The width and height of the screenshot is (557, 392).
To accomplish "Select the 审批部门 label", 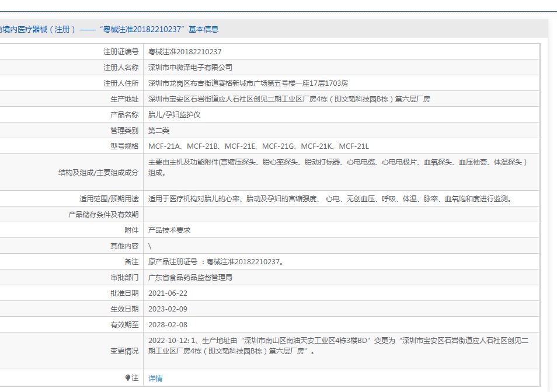I will click(x=124, y=278).
